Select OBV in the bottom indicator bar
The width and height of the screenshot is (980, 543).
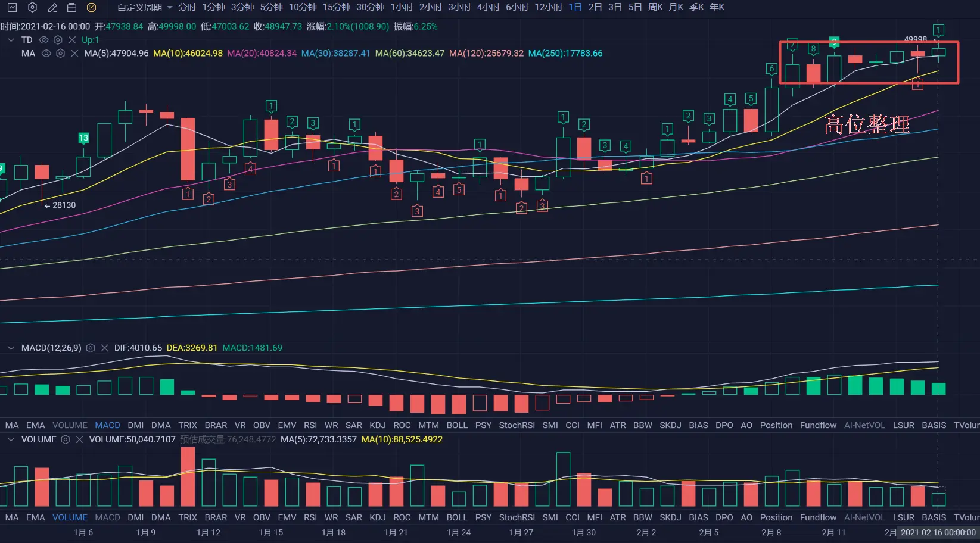pyautogui.click(x=262, y=517)
